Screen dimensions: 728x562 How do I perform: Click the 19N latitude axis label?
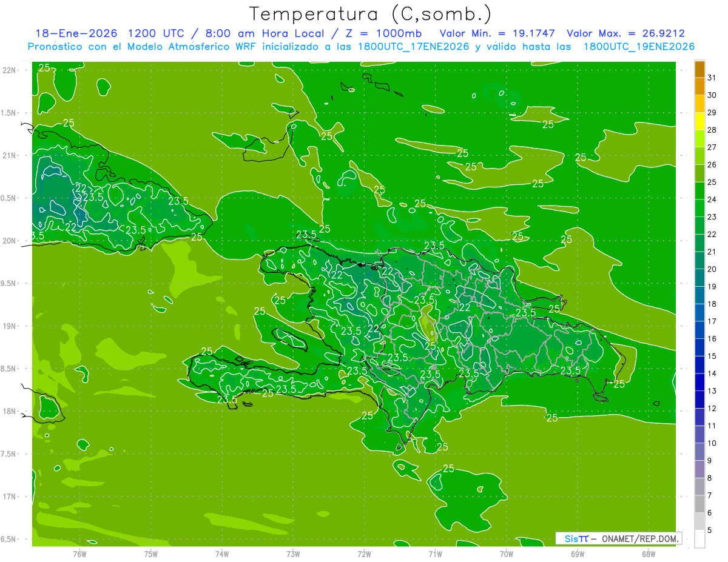pos(9,326)
